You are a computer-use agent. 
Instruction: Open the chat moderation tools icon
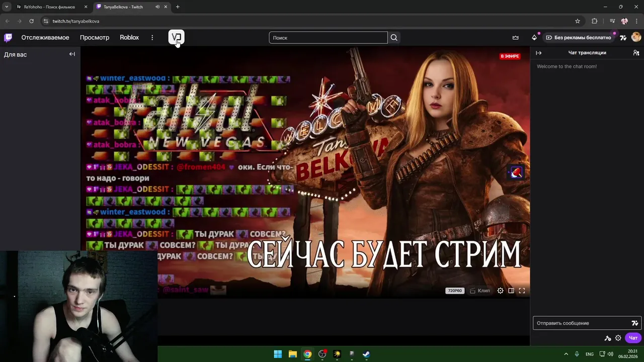(x=607, y=338)
